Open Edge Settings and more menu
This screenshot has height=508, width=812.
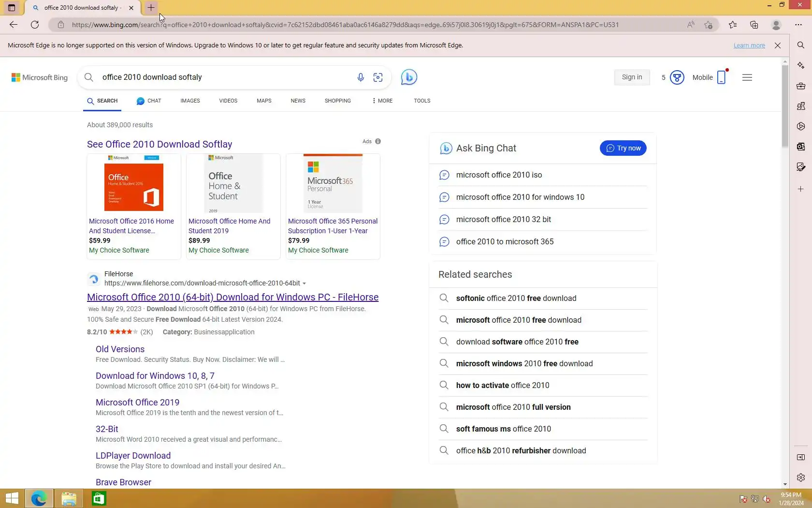click(798, 25)
